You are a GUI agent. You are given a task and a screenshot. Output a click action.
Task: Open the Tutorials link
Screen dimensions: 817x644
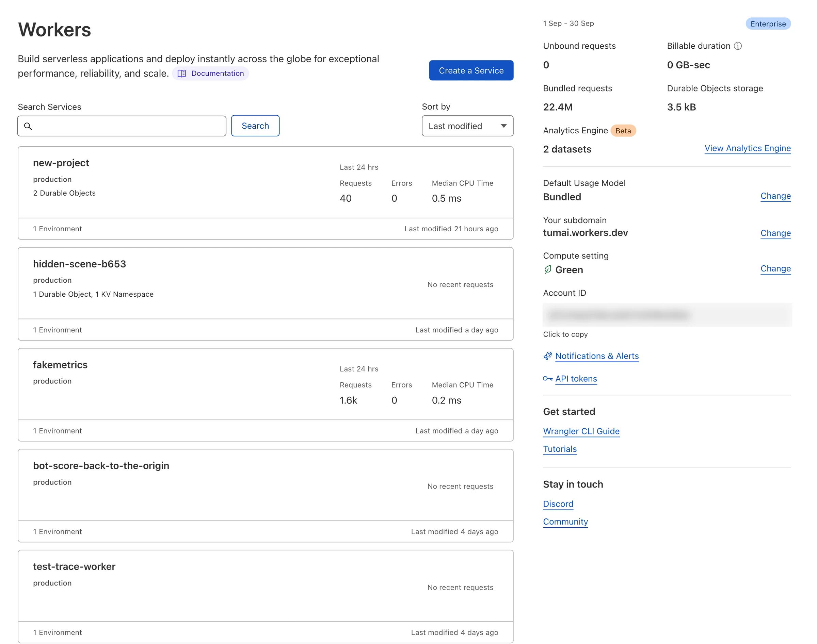(x=560, y=449)
